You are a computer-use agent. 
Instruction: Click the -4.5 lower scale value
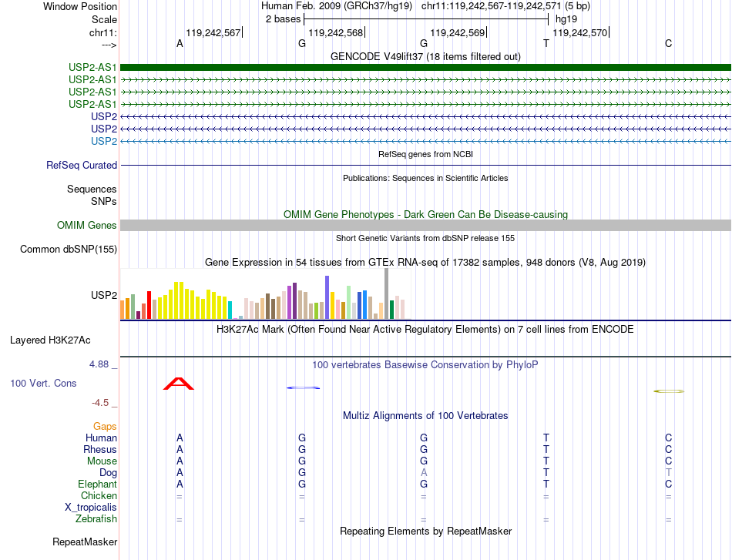click(100, 403)
